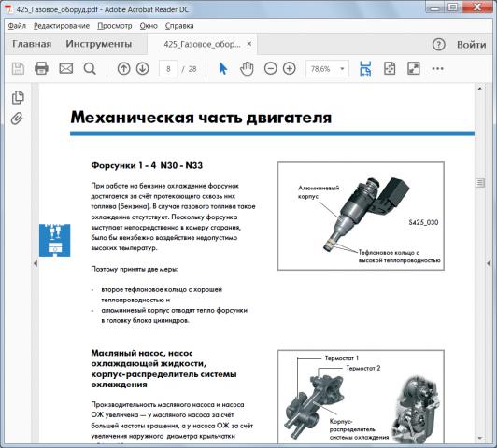The width and height of the screenshot is (497, 448).
Task: Maximize the Acrobat Reader window
Action: click(x=452, y=7)
